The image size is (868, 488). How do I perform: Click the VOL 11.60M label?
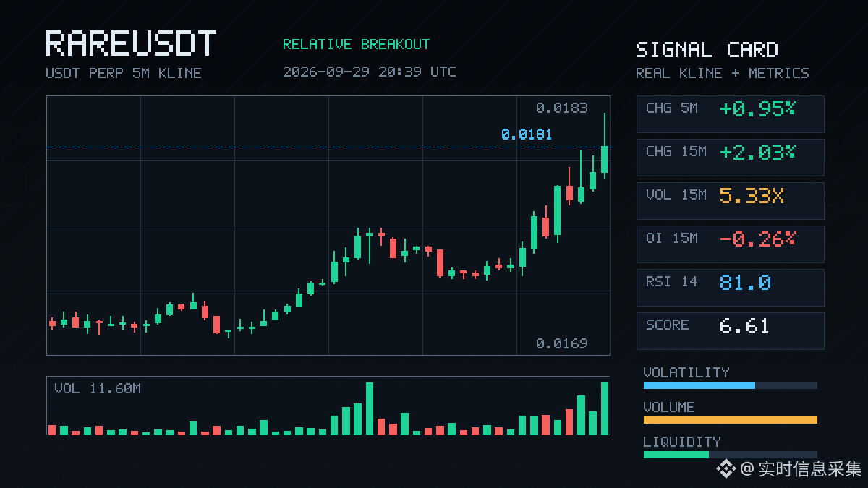98,388
